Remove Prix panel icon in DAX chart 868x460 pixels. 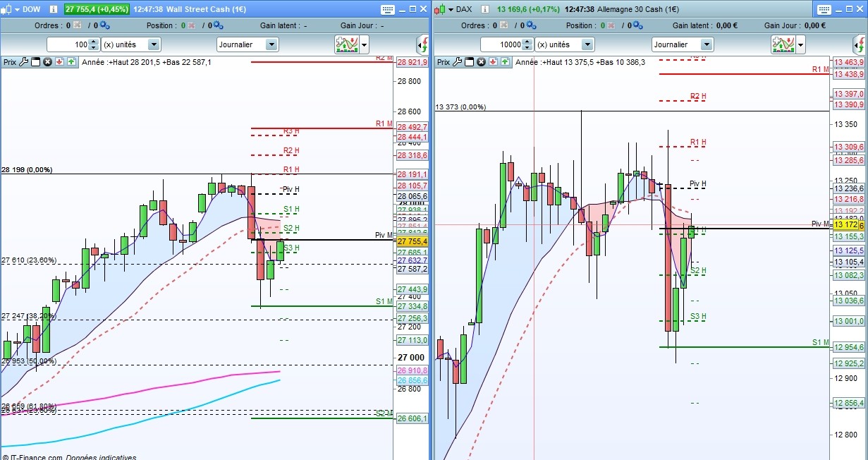481,62
